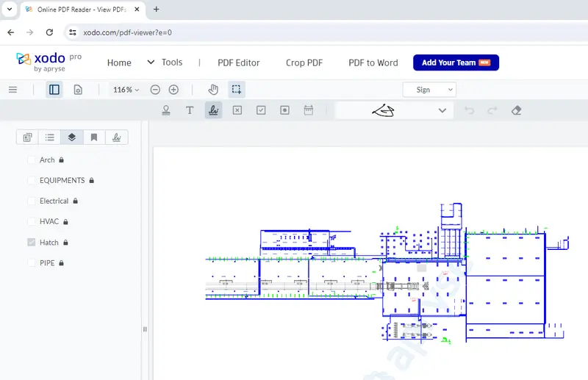Uncheck the Hatch layer checkbox
The height and width of the screenshot is (380, 588).
pyautogui.click(x=31, y=243)
